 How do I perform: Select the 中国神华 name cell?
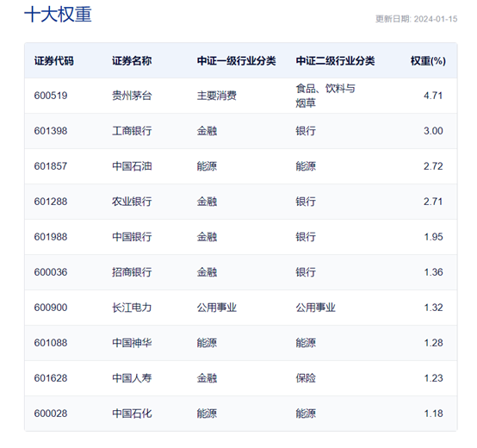point(132,343)
